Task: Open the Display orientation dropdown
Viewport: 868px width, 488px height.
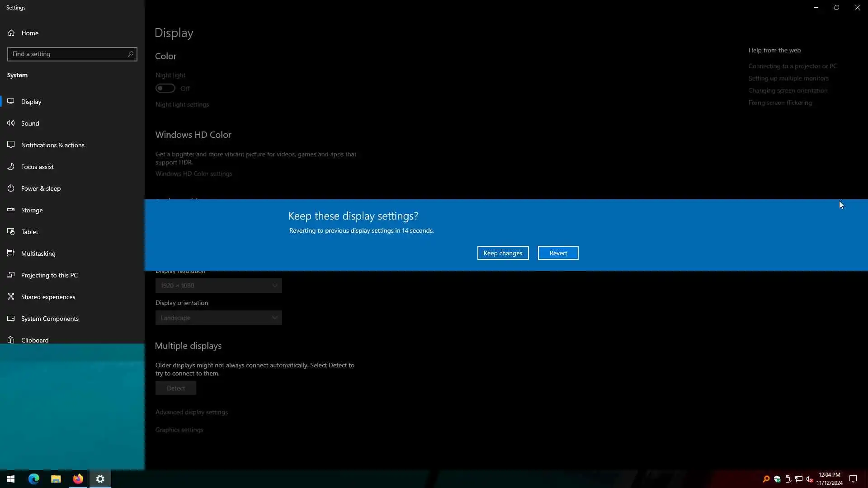Action: [218, 318]
